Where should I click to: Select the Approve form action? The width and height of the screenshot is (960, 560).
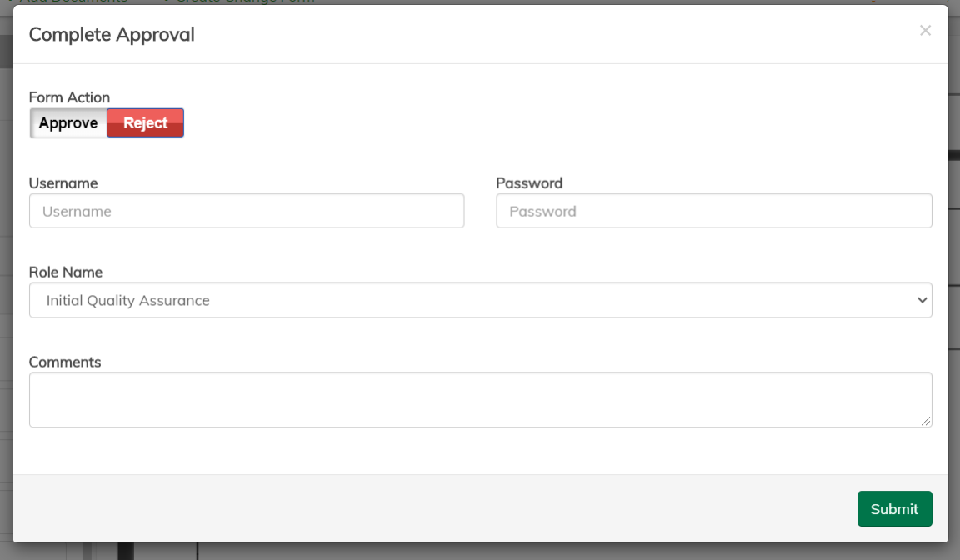click(68, 123)
